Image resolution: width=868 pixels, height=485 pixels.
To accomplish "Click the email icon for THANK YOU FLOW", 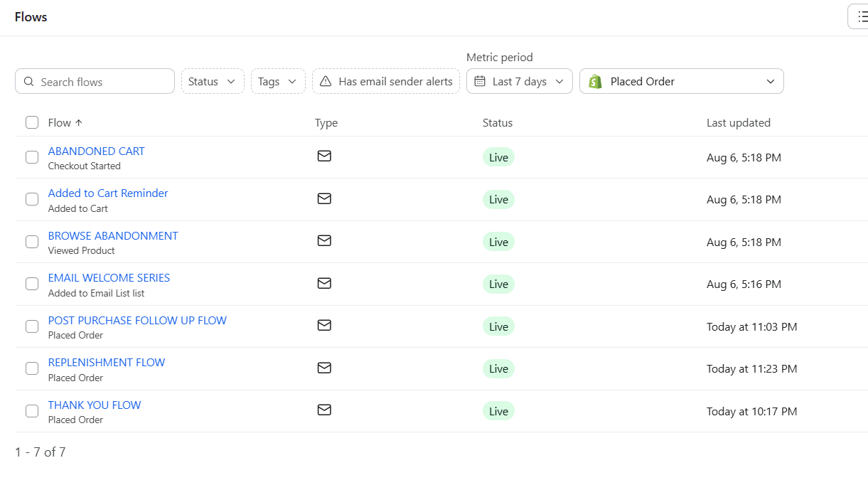I will [324, 410].
